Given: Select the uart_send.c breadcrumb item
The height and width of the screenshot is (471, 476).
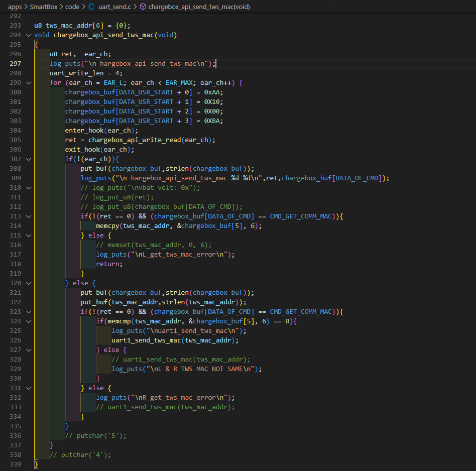Looking at the screenshot, I should click(115, 7).
